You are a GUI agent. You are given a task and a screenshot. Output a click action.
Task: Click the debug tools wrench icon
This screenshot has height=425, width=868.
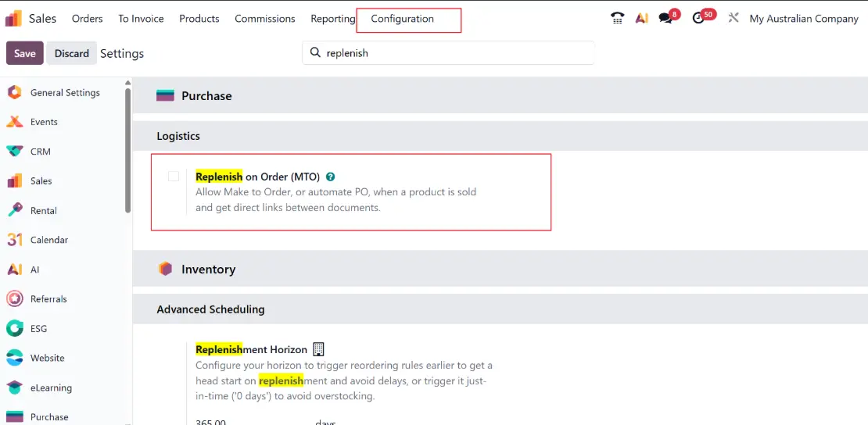(733, 18)
